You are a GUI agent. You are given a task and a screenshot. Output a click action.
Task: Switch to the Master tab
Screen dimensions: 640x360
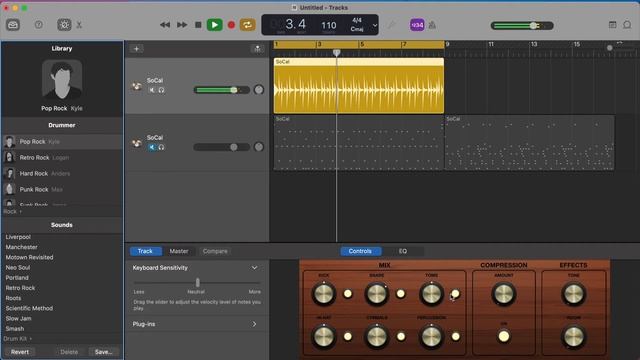point(179,251)
